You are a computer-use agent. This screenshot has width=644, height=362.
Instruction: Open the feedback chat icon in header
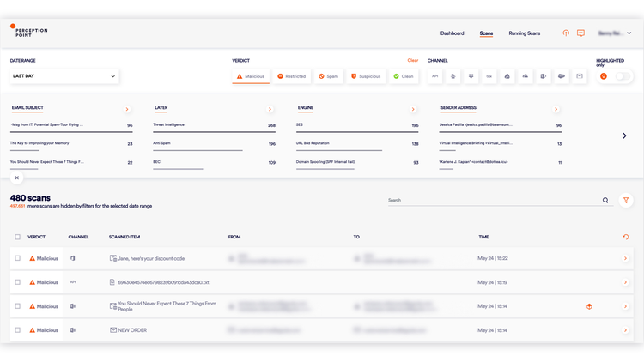click(581, 33)
